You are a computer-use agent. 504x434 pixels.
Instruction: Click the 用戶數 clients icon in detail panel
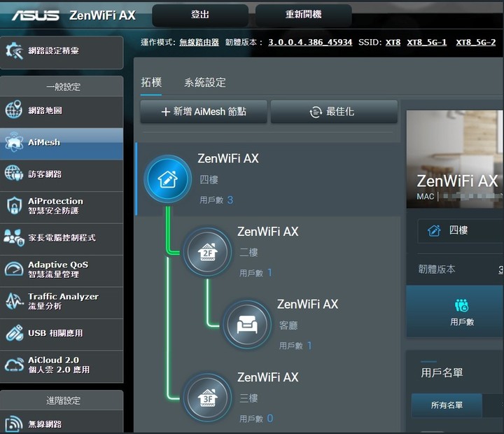tap(461, 305)
